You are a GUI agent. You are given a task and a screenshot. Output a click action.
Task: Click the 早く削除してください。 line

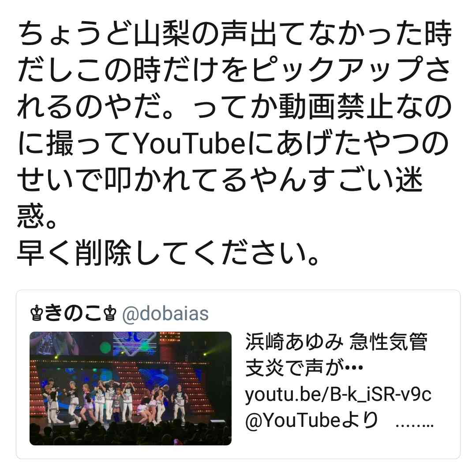[x=169, y=253]
